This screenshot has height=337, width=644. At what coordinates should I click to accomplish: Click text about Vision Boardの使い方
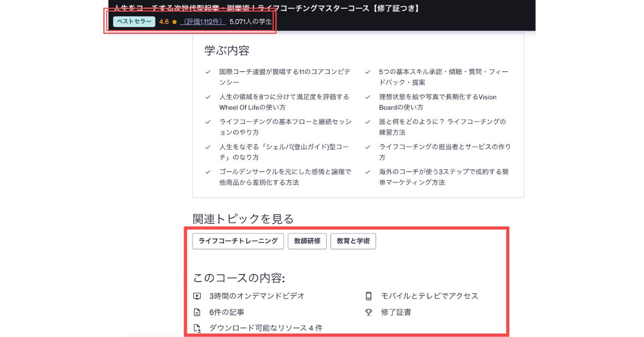pos(438,102)
